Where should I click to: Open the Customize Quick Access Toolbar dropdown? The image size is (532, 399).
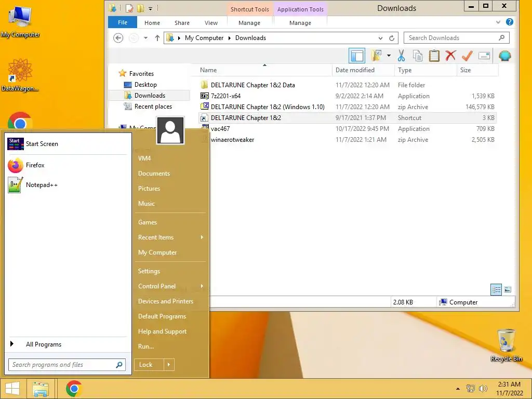(150, 8)
